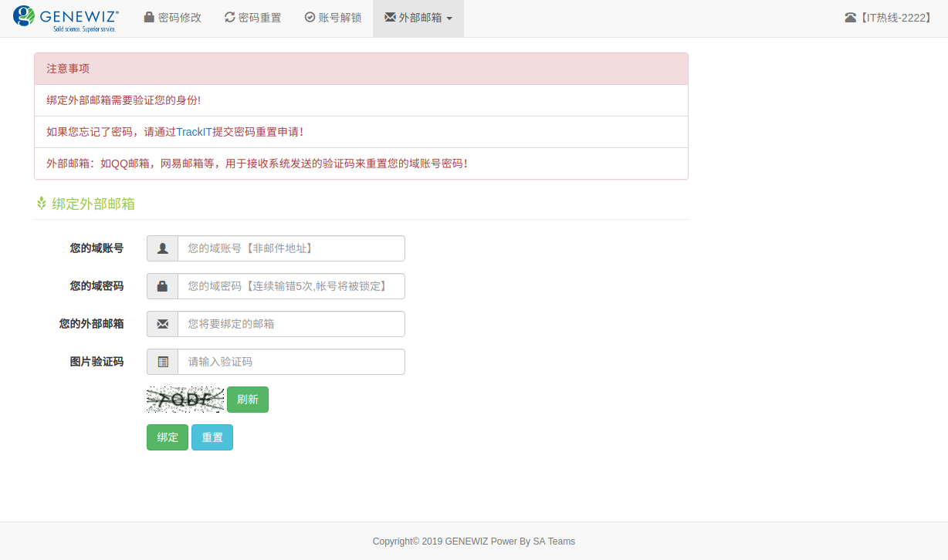This screenshot has width=948, height=560.
Task: Click the captcha image showing distorted text
Action: pyautogui.click(x=185, y=399)
